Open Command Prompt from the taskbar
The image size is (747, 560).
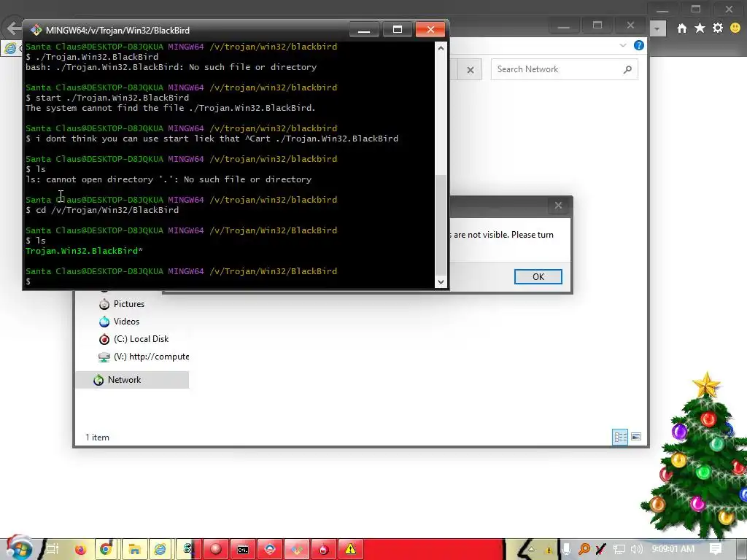243,550
